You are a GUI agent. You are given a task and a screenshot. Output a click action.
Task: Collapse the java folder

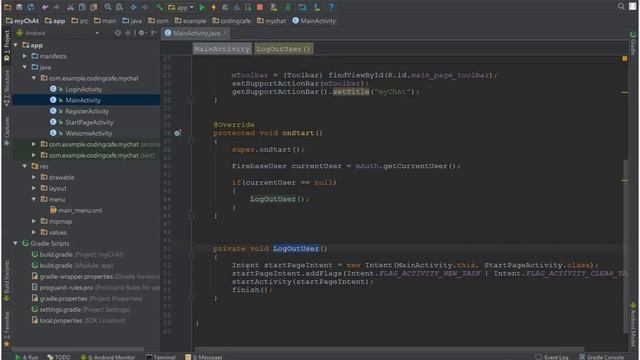pyautogui.click(x=25, y=67)
